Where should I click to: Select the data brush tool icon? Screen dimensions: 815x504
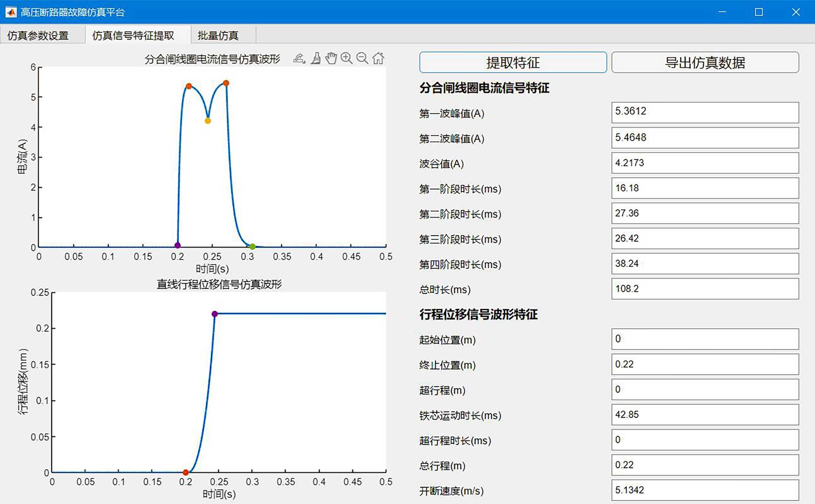315,59
